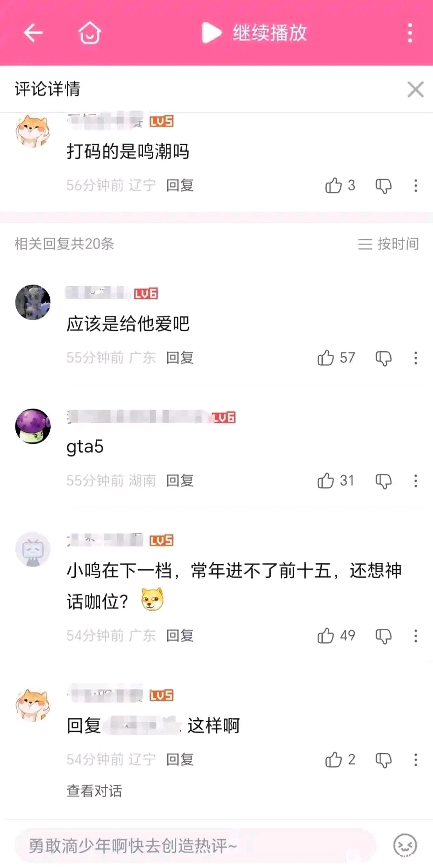Dislike the comment 应该是给他爱吧
The image size is (433, 868).
pyautogui.click(x=383, y=359)
